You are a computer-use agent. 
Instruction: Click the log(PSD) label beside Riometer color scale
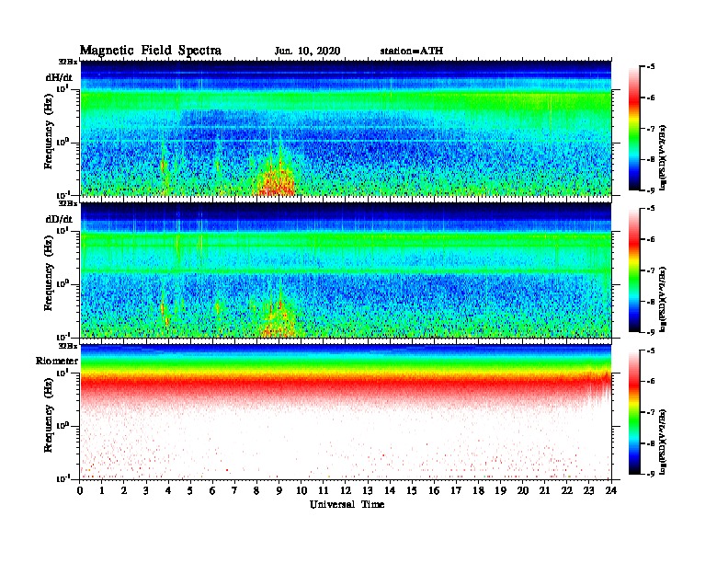coord(663,442)
